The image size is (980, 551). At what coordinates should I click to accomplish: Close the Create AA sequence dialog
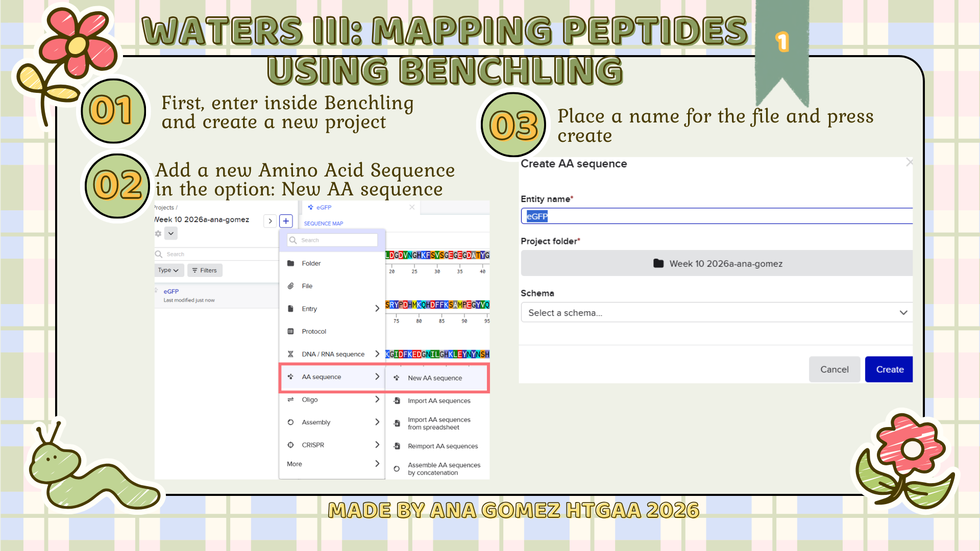click(x=909, y=162)
